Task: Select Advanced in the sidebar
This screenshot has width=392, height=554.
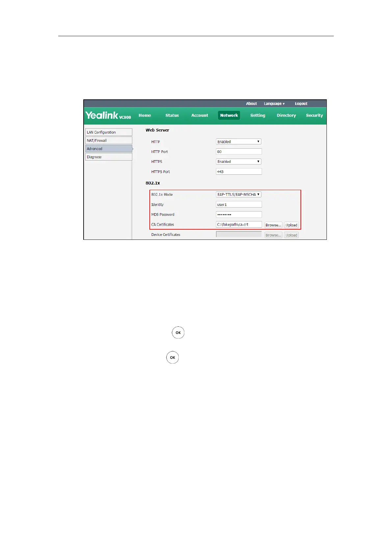Action: (x=109, y=149)
